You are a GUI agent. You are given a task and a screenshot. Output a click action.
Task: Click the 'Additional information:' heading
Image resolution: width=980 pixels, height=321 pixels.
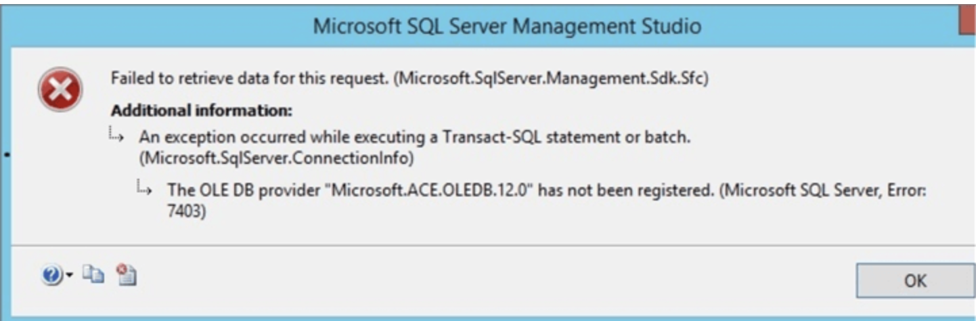pos(201,110)
